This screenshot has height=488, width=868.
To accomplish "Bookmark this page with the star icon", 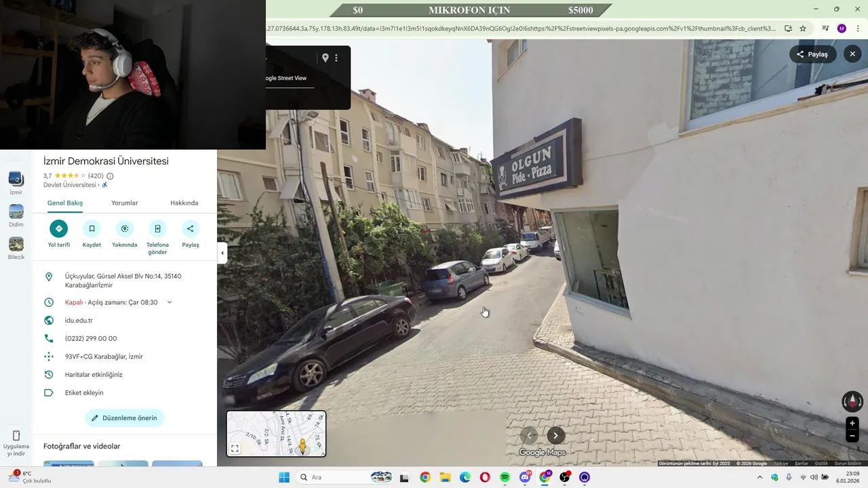I will coord(803,28).
